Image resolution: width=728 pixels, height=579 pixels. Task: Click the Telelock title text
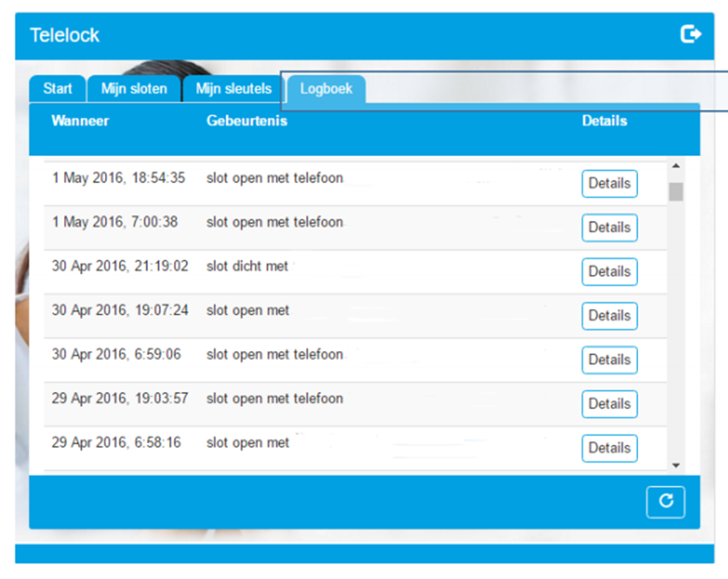(x=65, y=36)
